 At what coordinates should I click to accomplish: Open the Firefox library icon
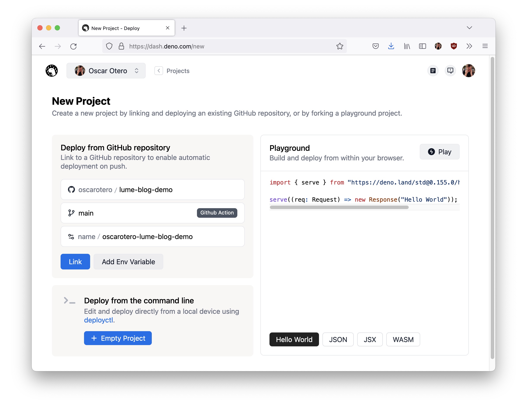pos(407,46)
